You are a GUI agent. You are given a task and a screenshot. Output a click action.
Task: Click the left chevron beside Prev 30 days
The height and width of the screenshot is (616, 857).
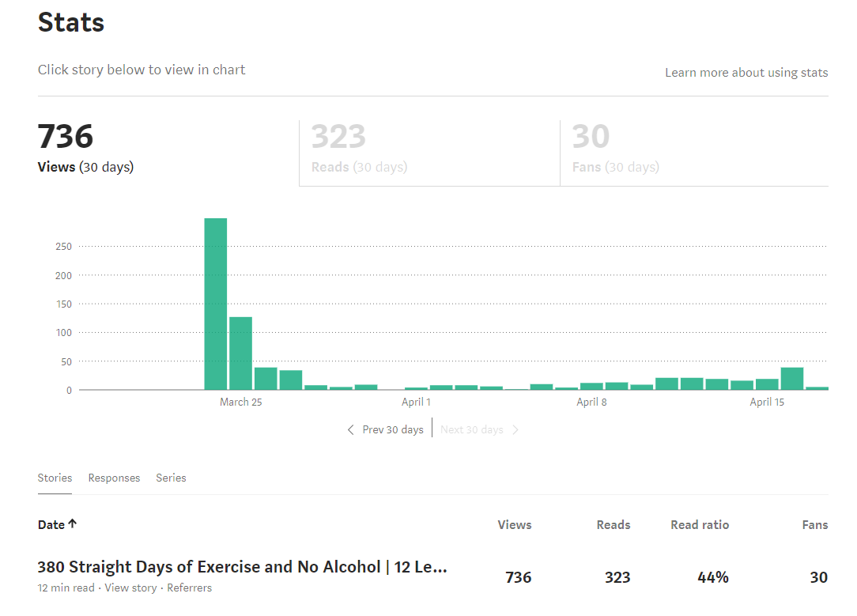[x=351, y=430]
